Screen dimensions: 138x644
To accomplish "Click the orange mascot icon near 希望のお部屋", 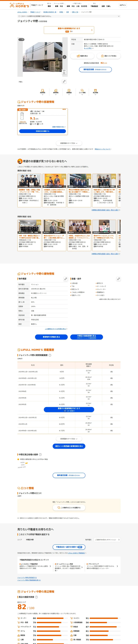I will [20, 161].
